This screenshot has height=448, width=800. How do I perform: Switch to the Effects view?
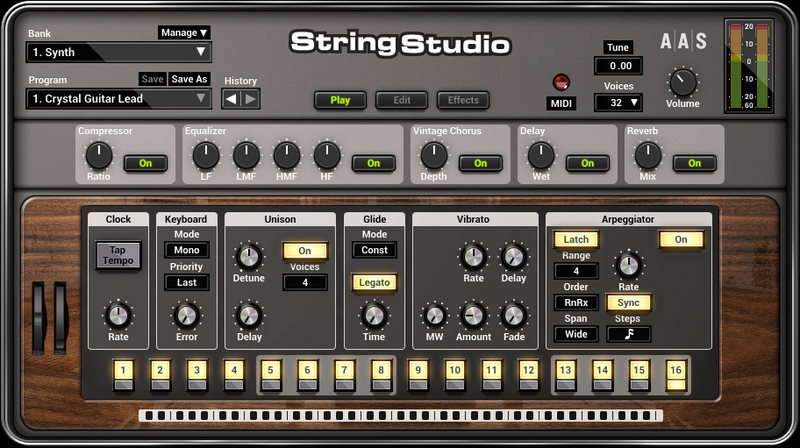[x=463, y=100]
